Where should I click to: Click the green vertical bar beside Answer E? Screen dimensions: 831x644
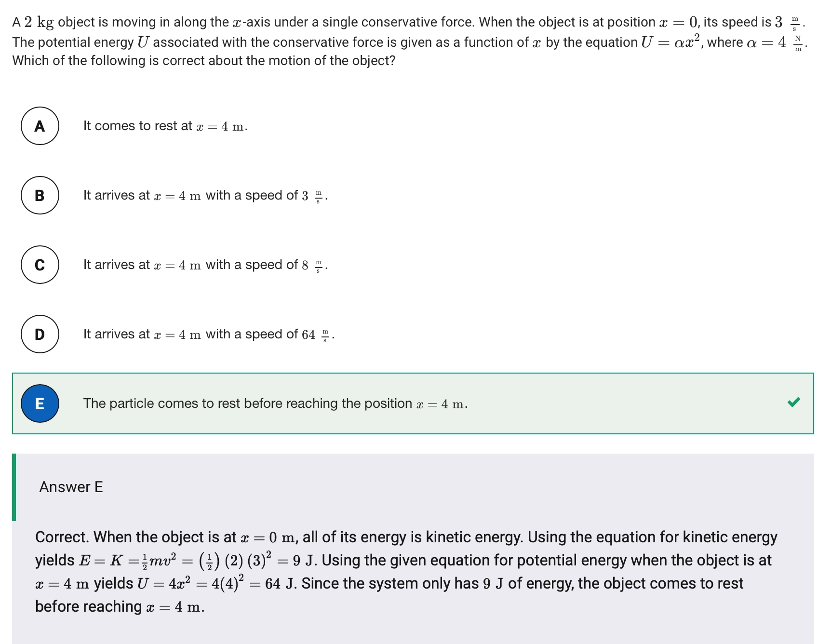click(14, 487)
